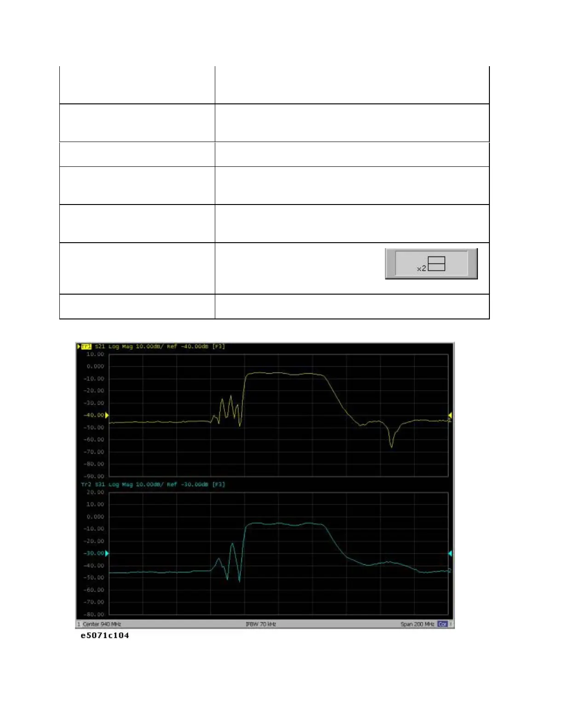563x728 pixels.
Task: Click the Tr1 S21 Log Mag trace header
Action: [153, 347]
